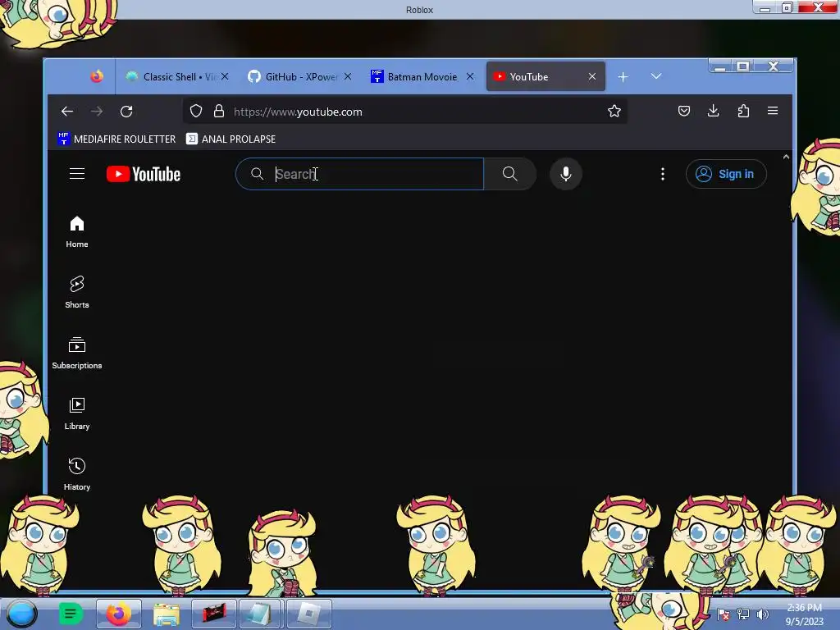View site security padlock info
The width and height of the screenshot is (840, 630).
219,111
